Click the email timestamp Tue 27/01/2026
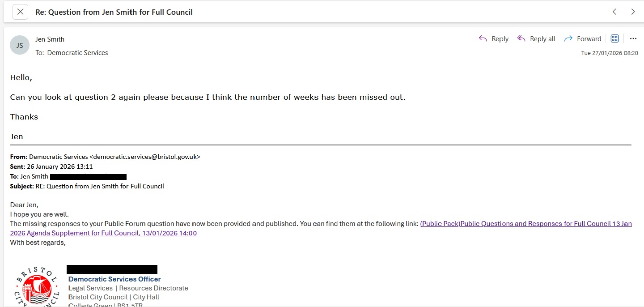The width and height of the screenshot is (644, 307). pos(609,53)
